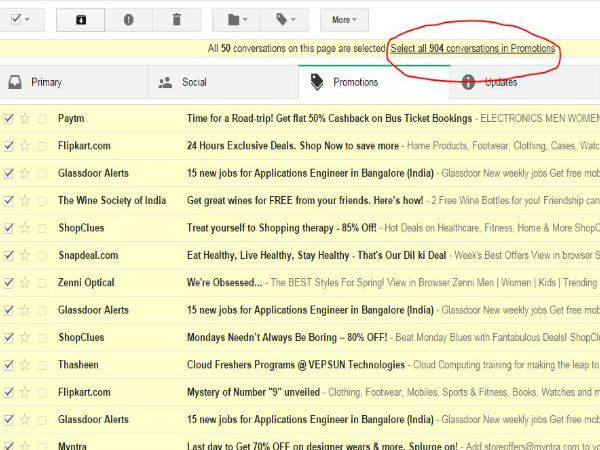
Task: Mark Mondays Needn't Always Be Boring important
Action: (x=42, y=338)
